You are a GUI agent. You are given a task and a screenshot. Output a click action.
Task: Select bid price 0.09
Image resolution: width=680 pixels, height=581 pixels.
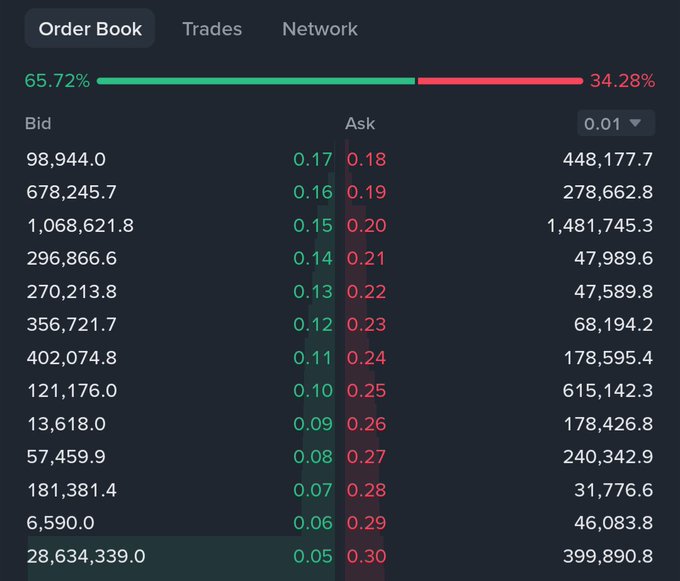(x=313, y=424)
